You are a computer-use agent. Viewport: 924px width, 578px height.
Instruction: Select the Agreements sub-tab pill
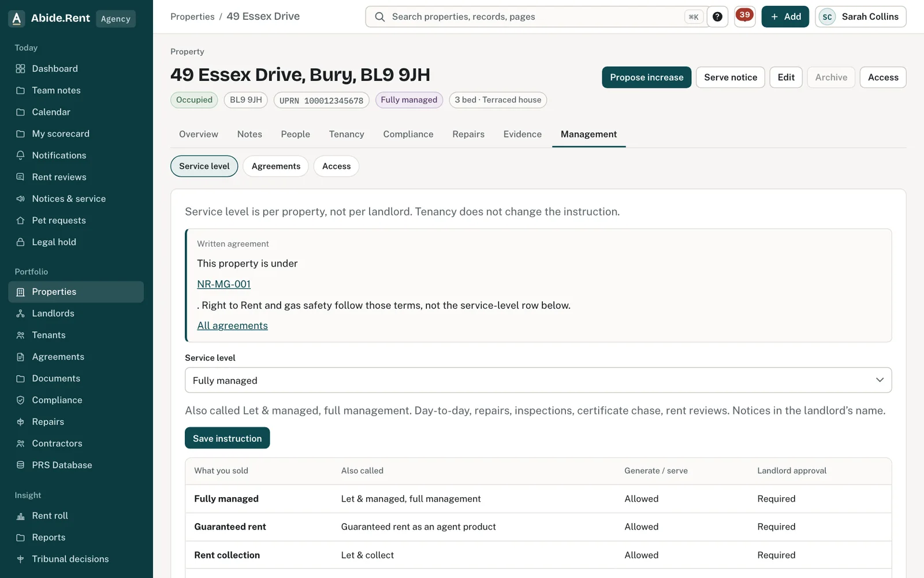pyautogui.click(x=276, y=166)
